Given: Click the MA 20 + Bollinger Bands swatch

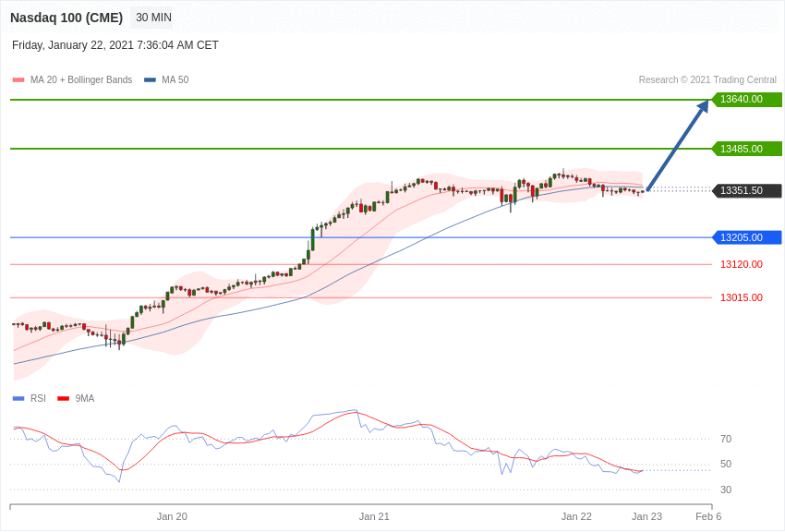Looking at the screenshot, I should click(x=18, y=79).
